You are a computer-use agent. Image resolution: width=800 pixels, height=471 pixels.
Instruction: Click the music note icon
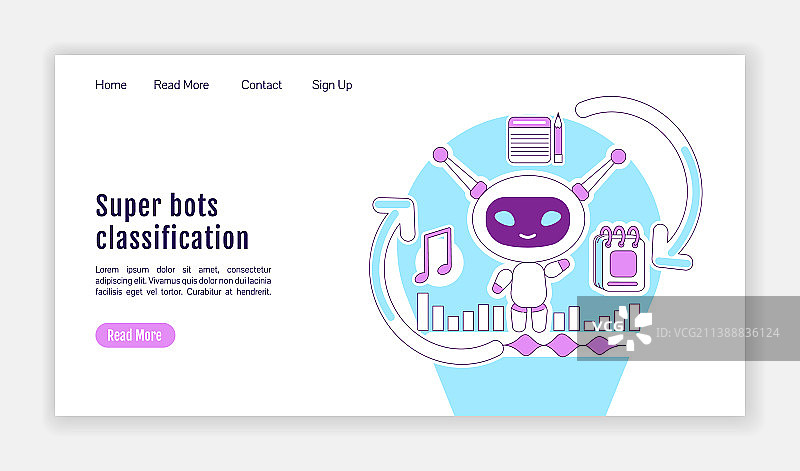click(434, 254)
